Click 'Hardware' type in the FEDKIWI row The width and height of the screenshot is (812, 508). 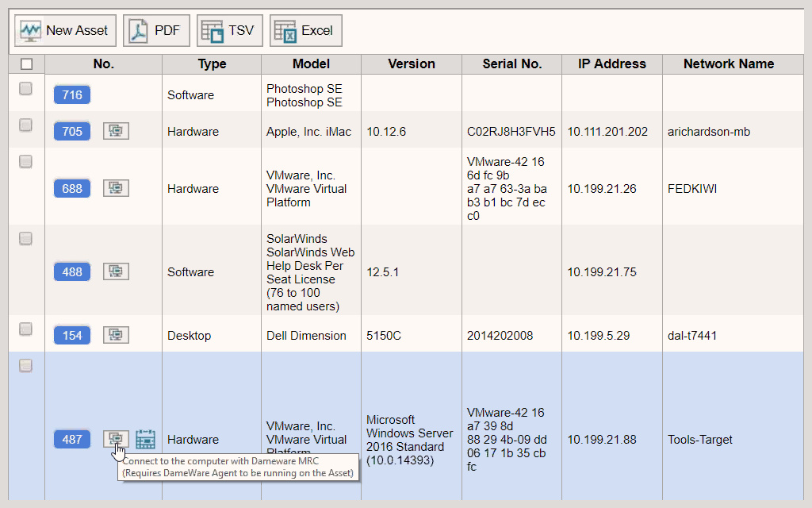point(193,189)
